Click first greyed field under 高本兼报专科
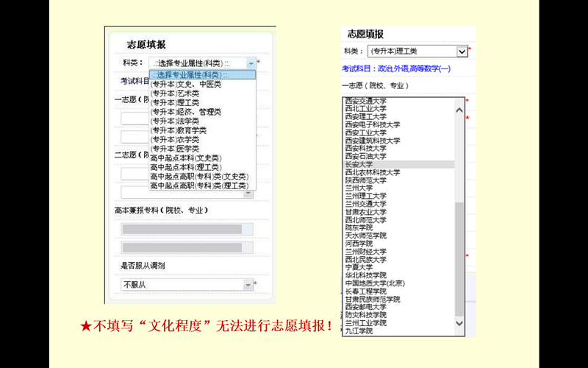 coord(182,230)
